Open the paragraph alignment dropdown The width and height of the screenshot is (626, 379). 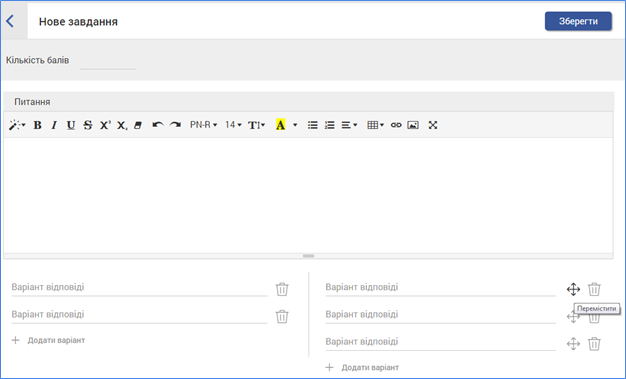(349, 125)
